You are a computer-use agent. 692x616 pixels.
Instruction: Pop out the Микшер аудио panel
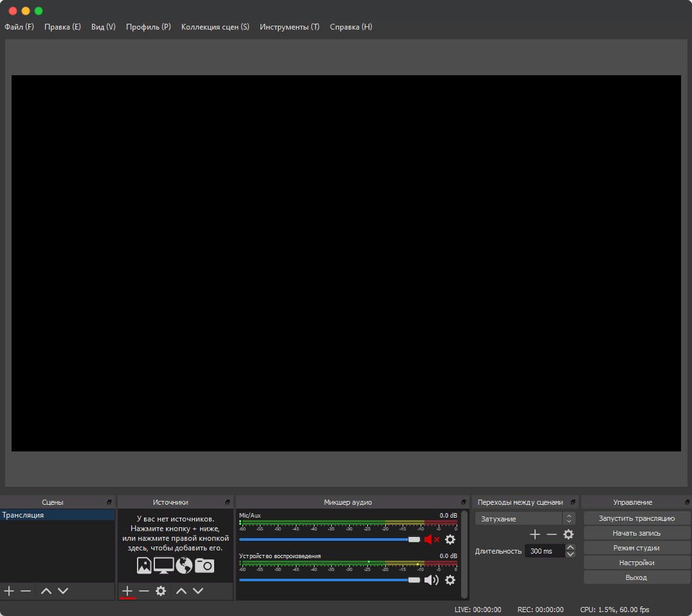(x=464, y=502)
